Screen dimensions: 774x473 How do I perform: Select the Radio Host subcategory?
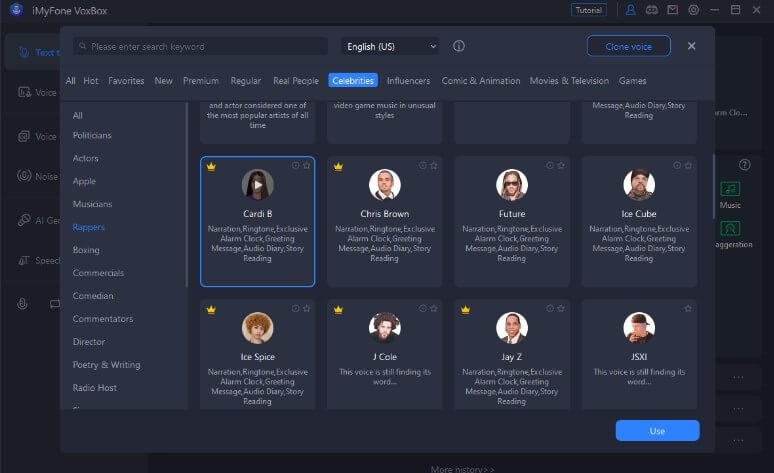click(x=95, y=388)
